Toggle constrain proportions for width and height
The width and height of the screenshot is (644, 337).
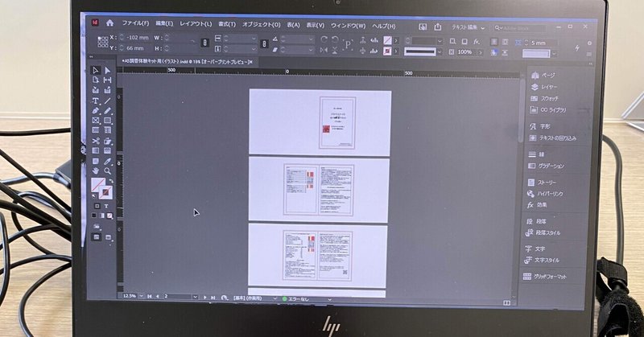tap(204, 43)
